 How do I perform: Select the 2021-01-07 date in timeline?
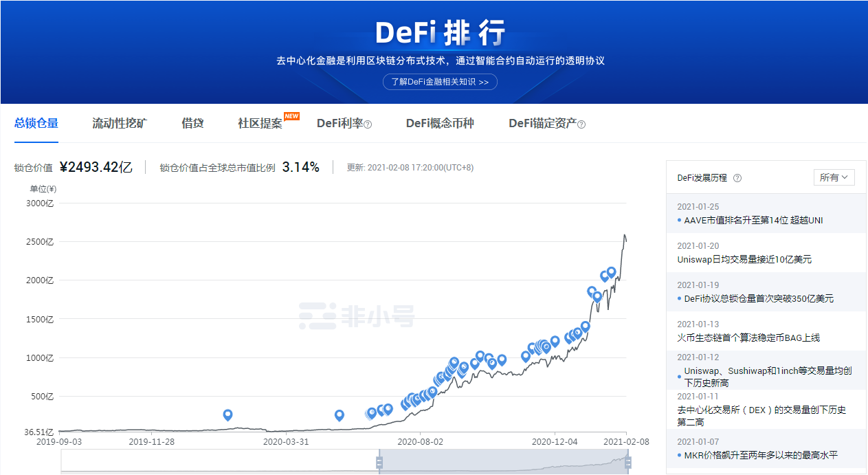pyautogui.click(x=698, y=441)
